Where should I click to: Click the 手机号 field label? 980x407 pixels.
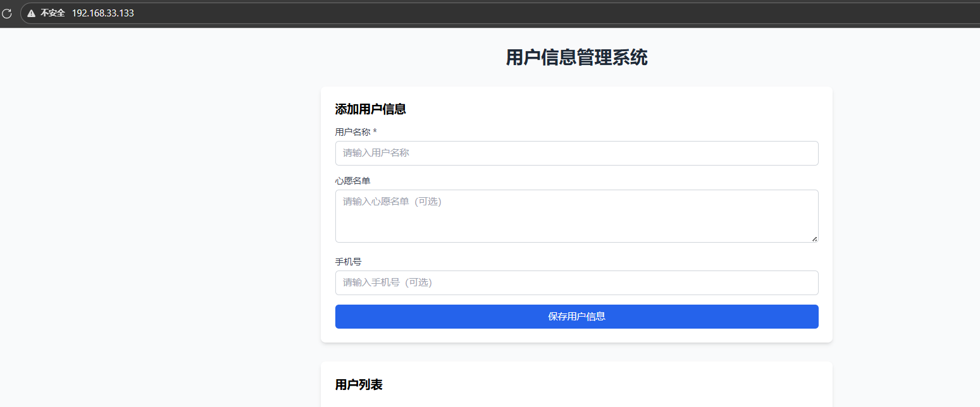point(348,262)
